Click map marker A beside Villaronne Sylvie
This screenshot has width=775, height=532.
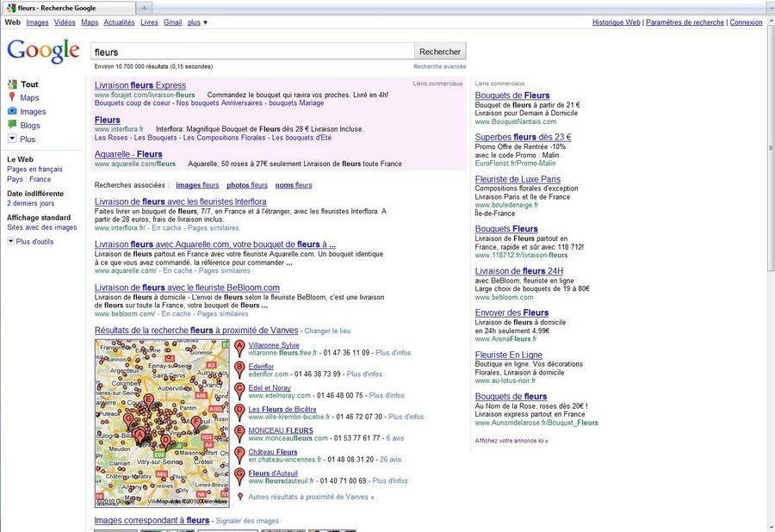(x=239, y=348)
